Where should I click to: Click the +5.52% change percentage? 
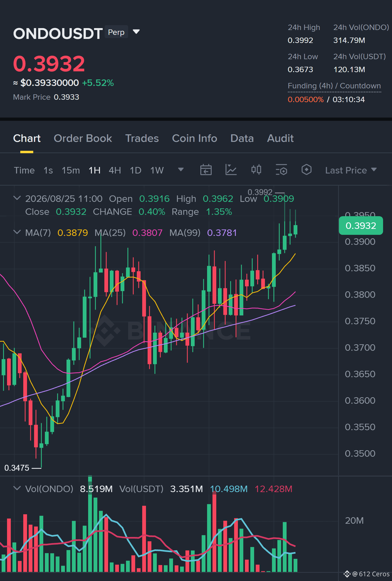point(98,83)
